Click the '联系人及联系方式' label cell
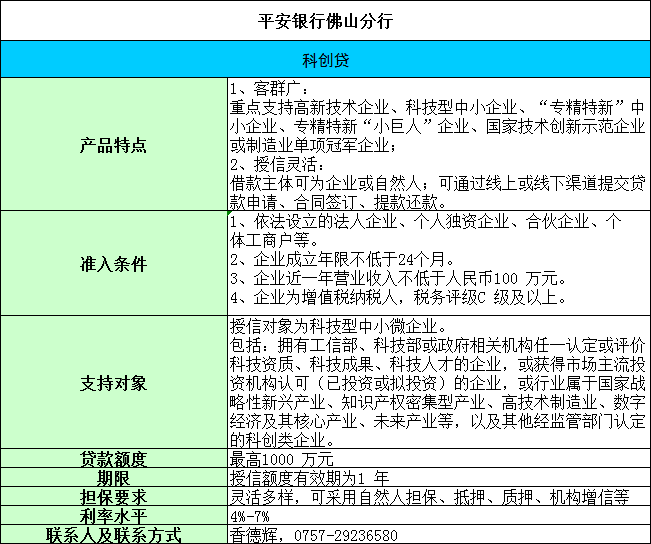Screen dimensions: 651x544 point(114,534)
